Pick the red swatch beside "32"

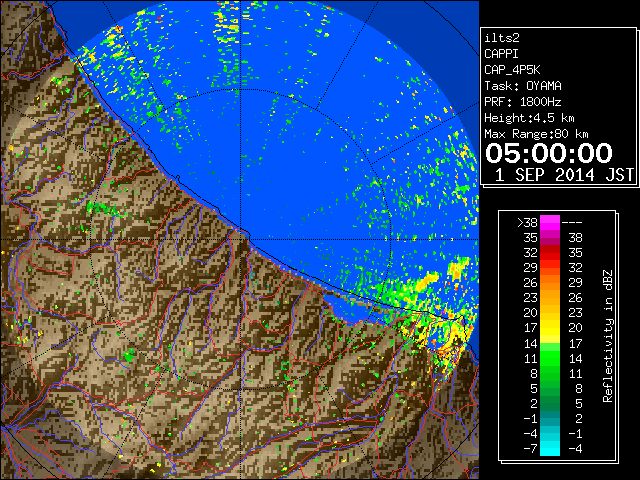[550, 253]
